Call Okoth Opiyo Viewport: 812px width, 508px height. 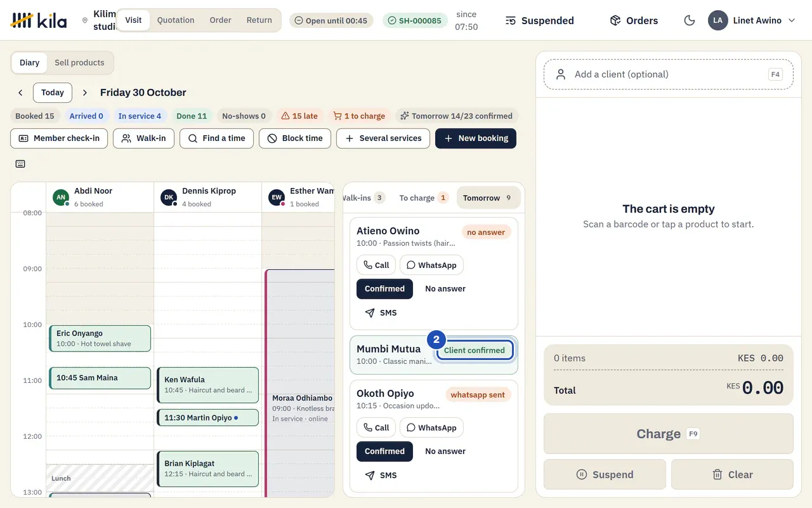coord(376,427)
